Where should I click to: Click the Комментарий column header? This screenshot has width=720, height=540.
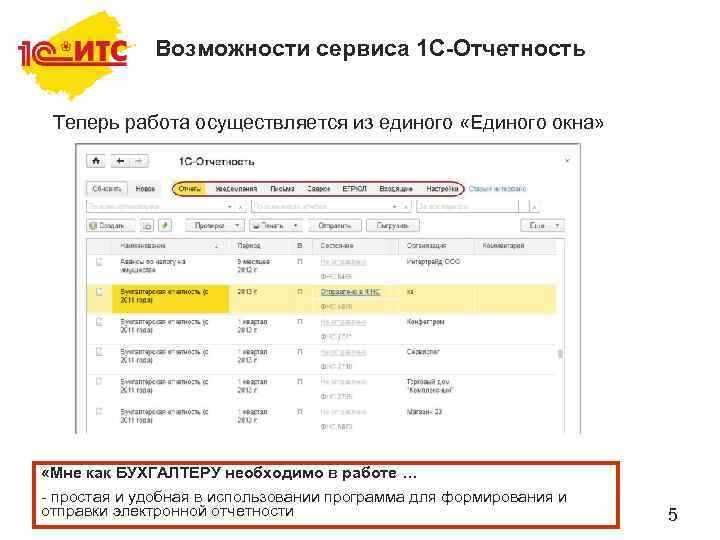[515, 246]
